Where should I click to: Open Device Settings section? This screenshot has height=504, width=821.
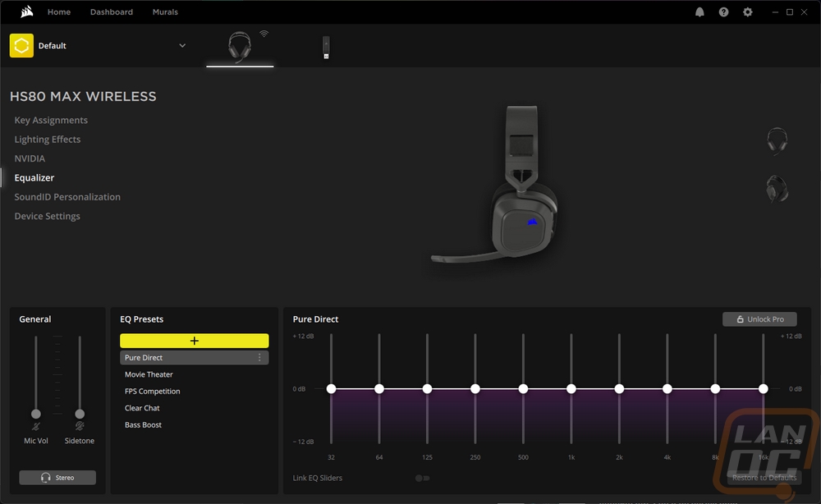click(x=47, y=216)
